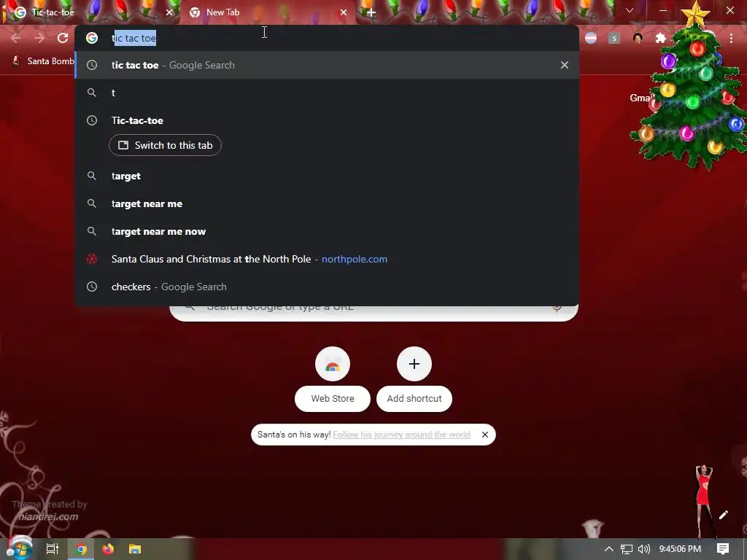This screenshot has width=747, height=560.
Task: Select the 'tic tac toe - Google Search' suggestion
Action: point(327,65)
